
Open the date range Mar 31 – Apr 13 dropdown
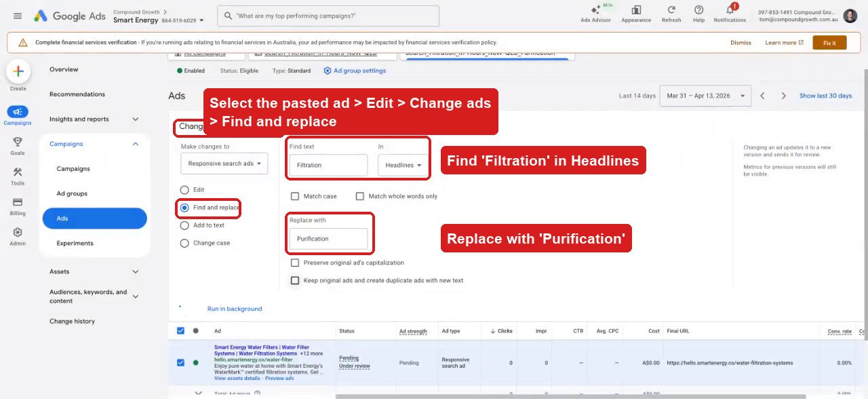tap(707, 96)
